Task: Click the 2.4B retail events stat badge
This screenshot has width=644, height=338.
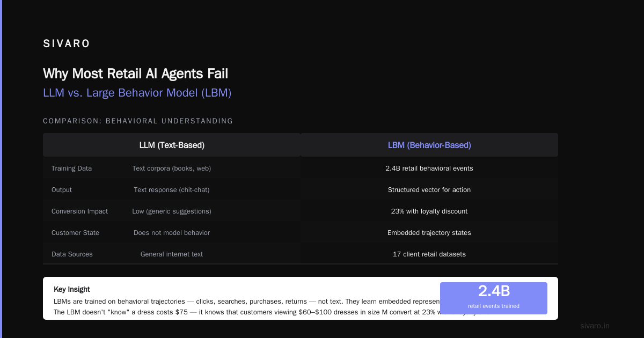Action: 494,298
